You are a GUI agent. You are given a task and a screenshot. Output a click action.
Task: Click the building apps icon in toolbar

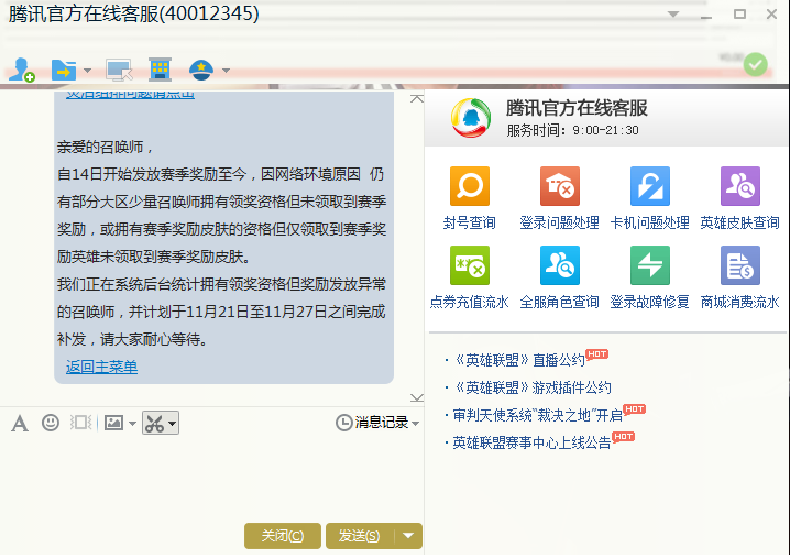160,70
